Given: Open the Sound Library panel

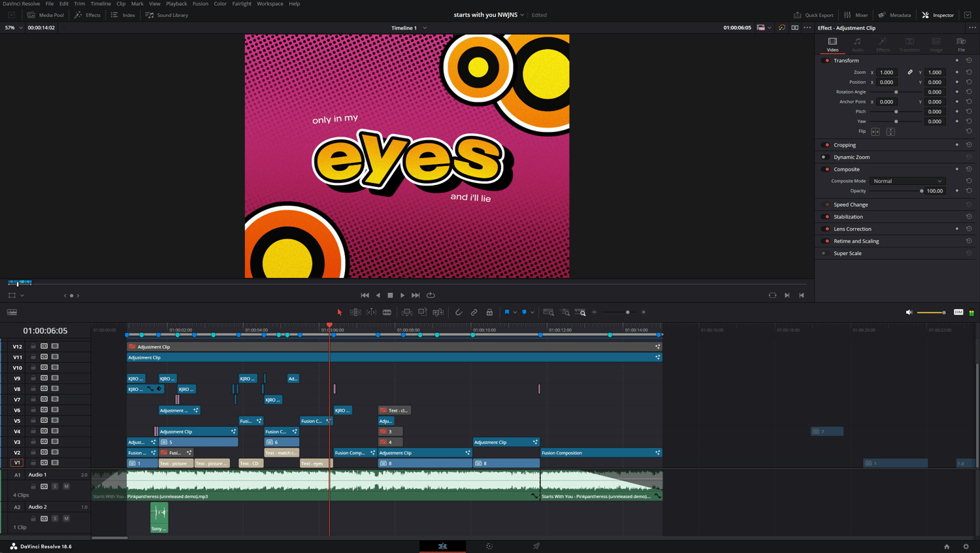Looking at the screenshot, I should 167,15.
